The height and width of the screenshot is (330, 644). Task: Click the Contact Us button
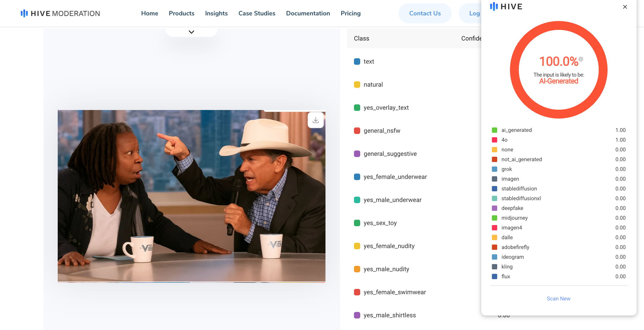point(425,13)
